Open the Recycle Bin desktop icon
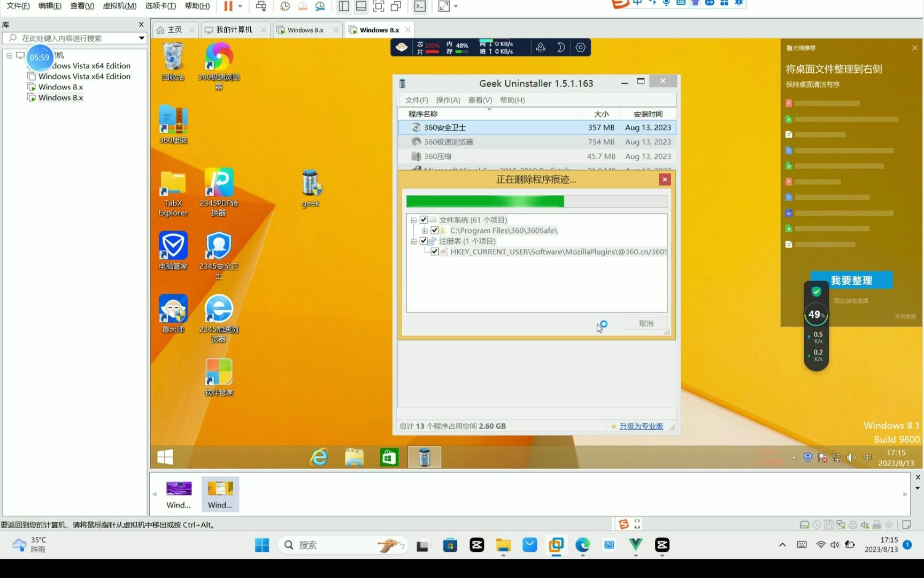924x578 pixels. tap(173, 62)
